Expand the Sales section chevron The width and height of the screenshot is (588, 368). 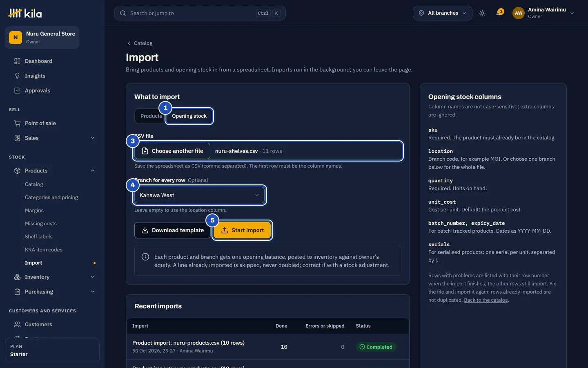tap(93, 138)
